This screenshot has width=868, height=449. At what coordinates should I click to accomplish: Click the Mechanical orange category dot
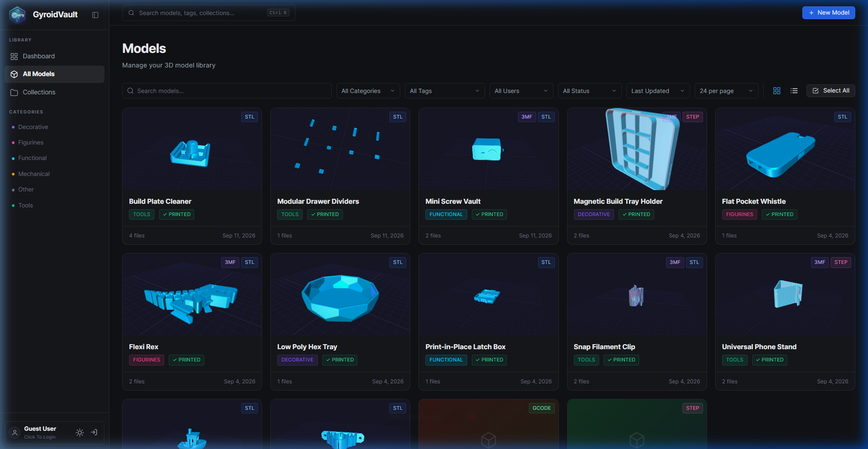click(x=13, y=174)
